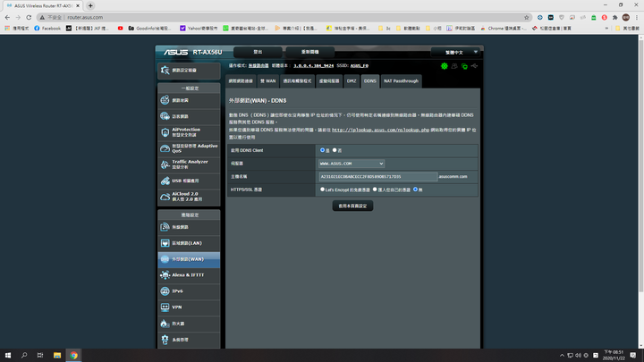Select the highlighted WAN sidebar item

click(189, 259)
